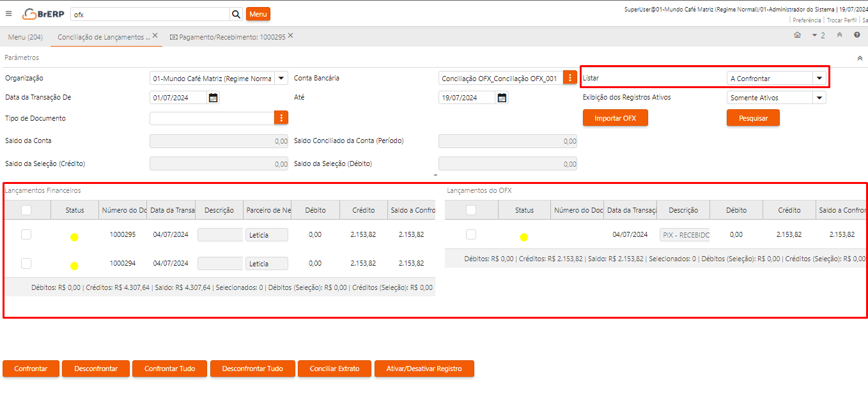Viewport: 868px width, 403px height.
Task: Switch to Menu (204) tab
Action: point(26,37)
